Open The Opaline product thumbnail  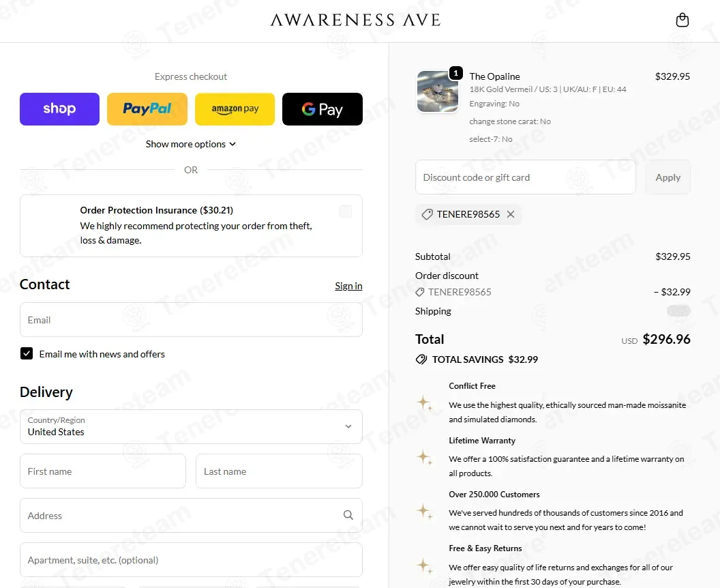tap(438, 91)
